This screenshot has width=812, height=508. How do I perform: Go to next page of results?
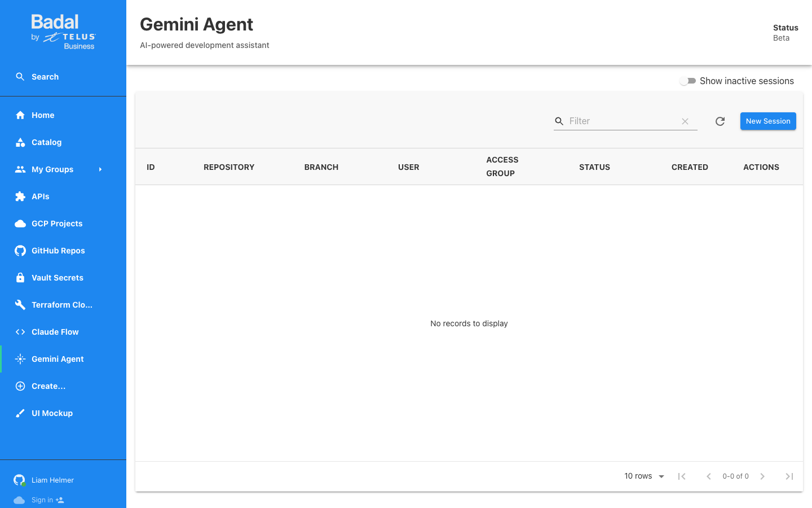762,476
